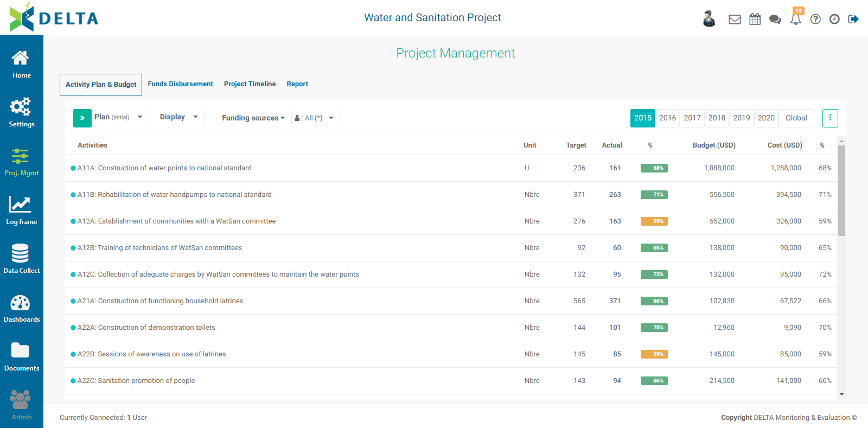Switch to Activity Plan & Budget tab

pos(101,85)
